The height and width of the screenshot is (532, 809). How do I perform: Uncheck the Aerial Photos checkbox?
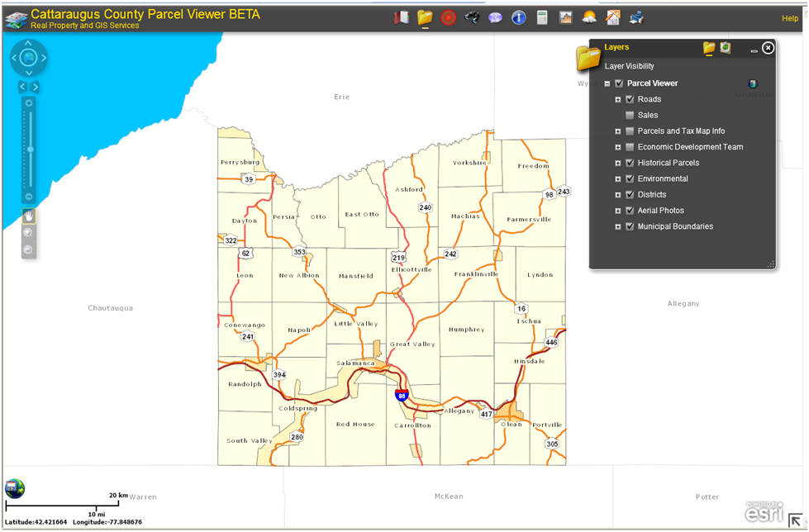pyautogui.click(x=630, y=211)
